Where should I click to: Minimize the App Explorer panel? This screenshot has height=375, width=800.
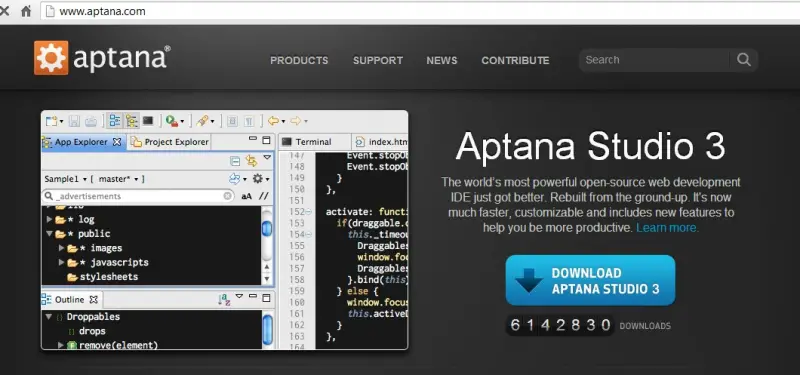[x=253, y=139]
